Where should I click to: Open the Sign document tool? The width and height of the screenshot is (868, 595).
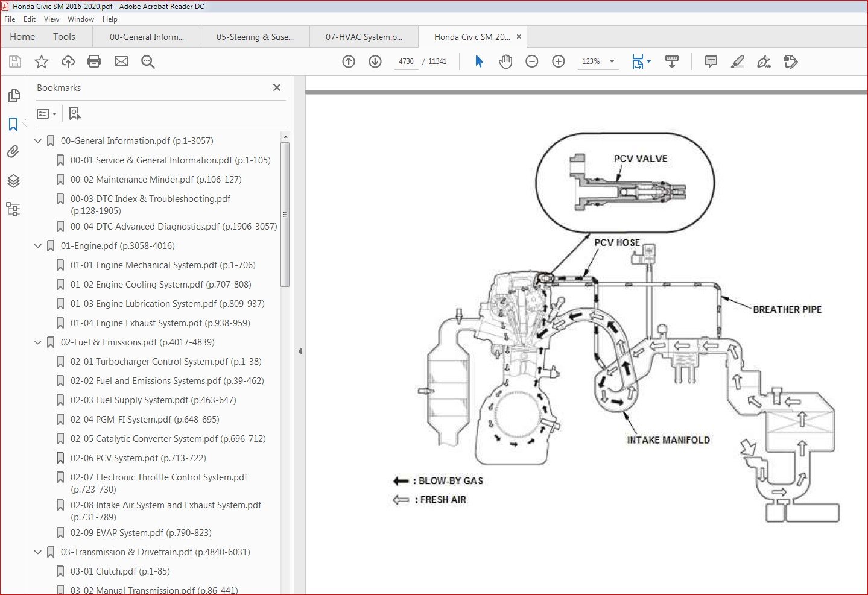click(x=764, y=61)
